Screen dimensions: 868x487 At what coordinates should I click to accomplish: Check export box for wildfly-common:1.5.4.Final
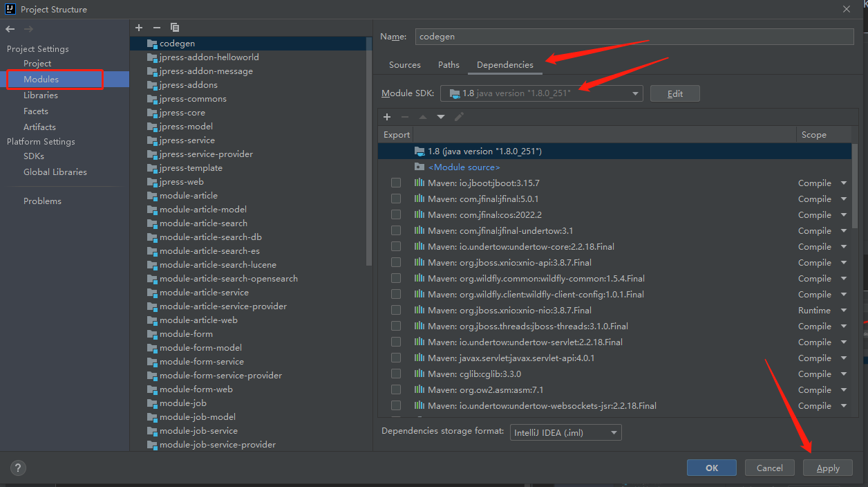coord(396,278)
